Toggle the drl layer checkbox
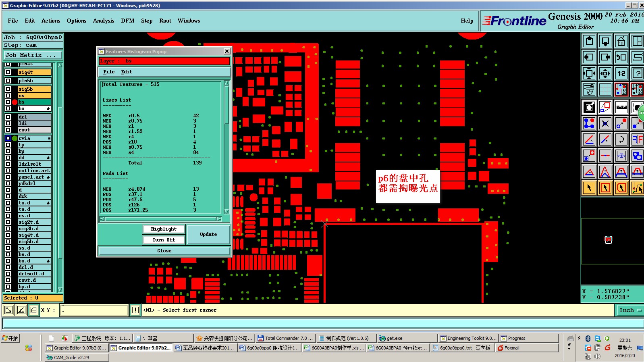Screen dimensions: 644x362 pos(8,117)
